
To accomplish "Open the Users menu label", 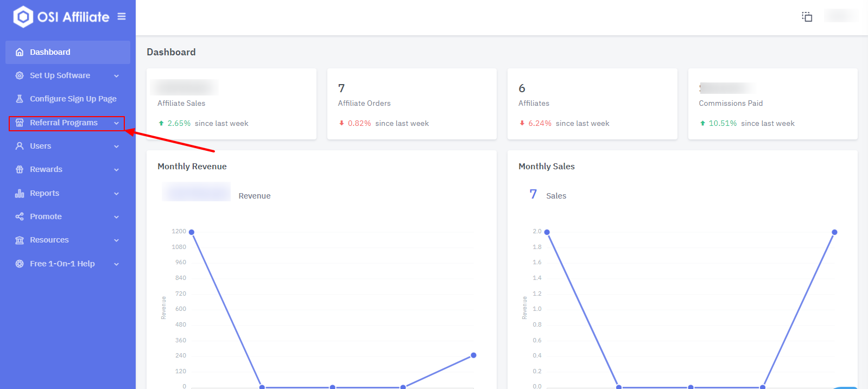I will [41, 146].
